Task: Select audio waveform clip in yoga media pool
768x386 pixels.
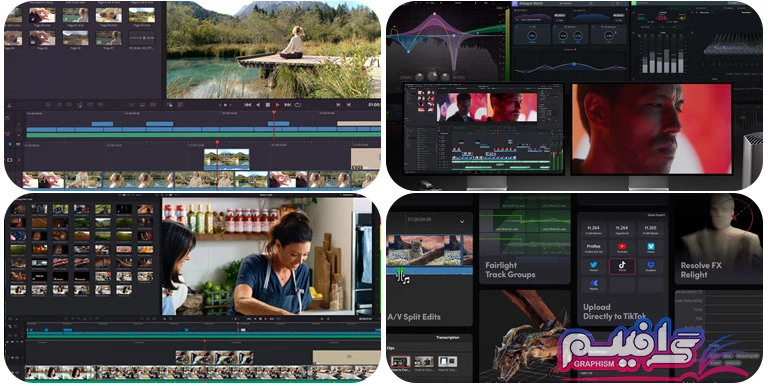Action: (x=142, y=38)
